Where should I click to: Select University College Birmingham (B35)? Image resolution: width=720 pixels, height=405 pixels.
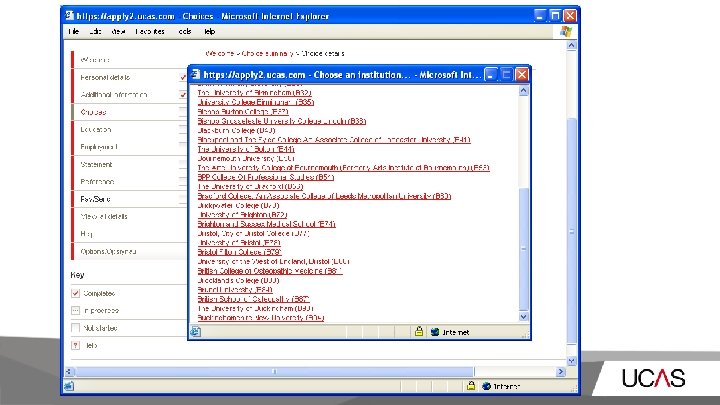coord(256,102)
